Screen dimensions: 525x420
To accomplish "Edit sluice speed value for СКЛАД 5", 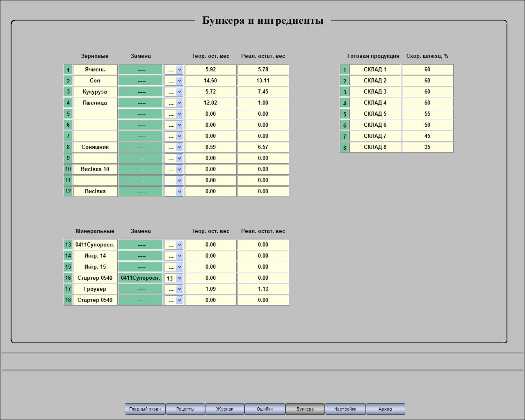I will pyautogui.click(x=427, y=114).
